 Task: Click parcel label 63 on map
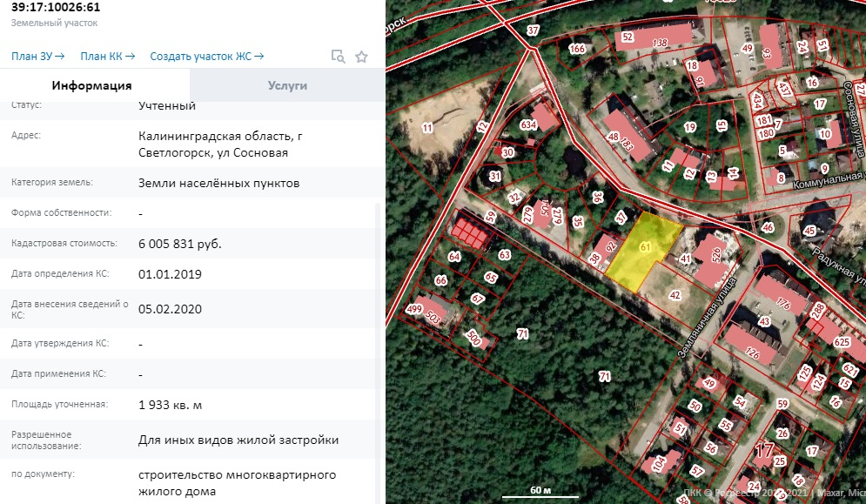(504, 255)
